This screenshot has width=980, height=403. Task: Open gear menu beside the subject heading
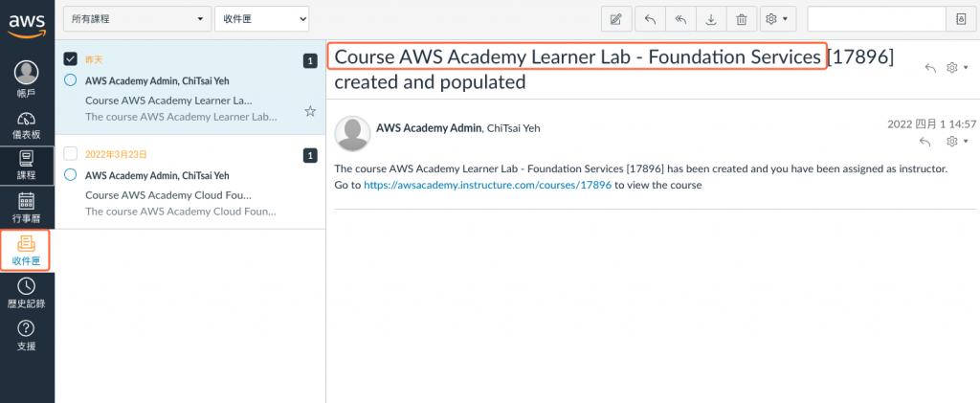pos(956,67)
